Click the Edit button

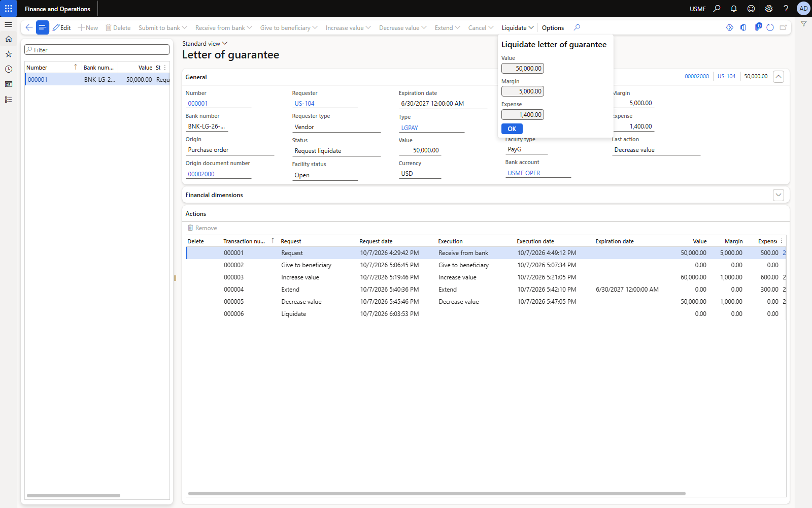coord(62,27)
